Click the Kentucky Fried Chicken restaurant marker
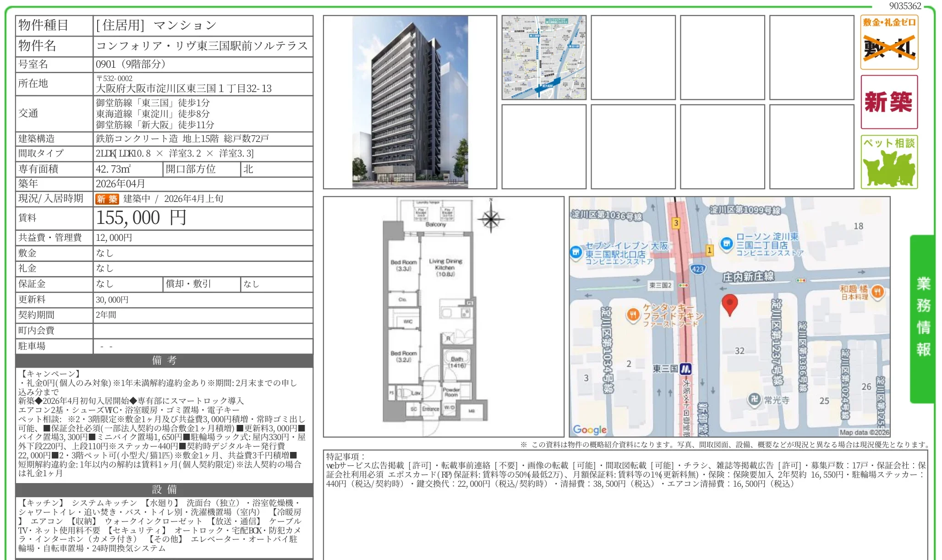 tap(633, 315)
